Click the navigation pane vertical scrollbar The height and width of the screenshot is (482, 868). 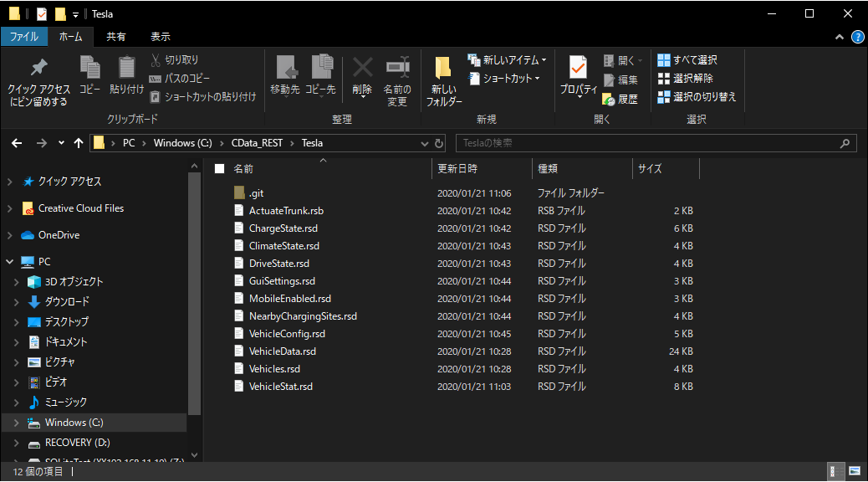click(x=194, y=294)
